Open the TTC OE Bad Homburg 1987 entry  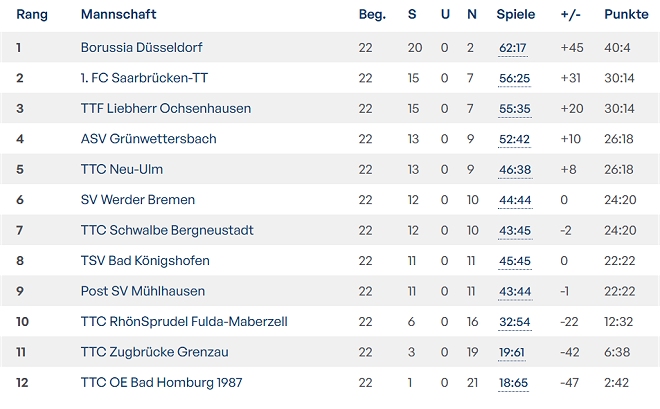[x=161, y=383]
